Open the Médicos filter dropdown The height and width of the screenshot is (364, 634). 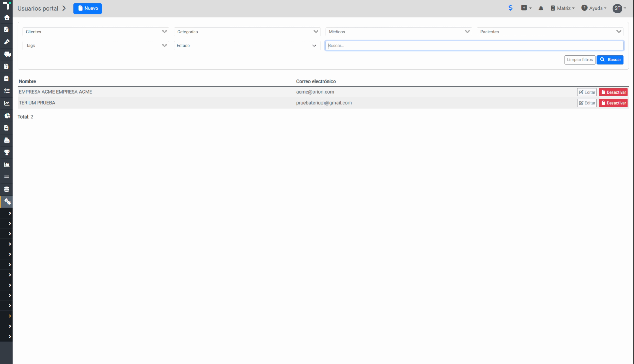point(399,32)
